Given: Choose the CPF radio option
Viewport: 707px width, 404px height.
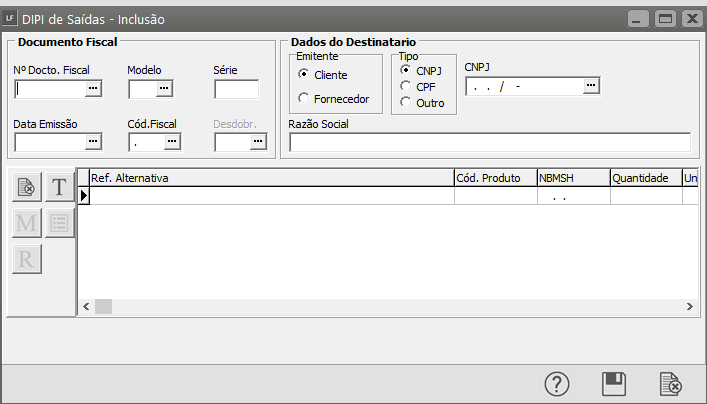Looking at the screenshot, I should pos(405,86).
